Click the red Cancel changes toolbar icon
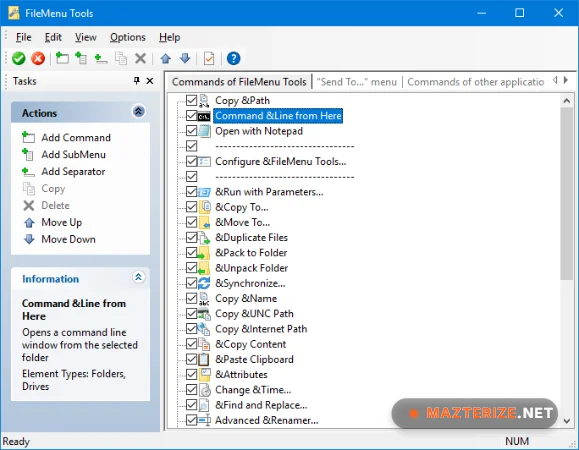This screenshot has width=579, height=450. [38, 58]
